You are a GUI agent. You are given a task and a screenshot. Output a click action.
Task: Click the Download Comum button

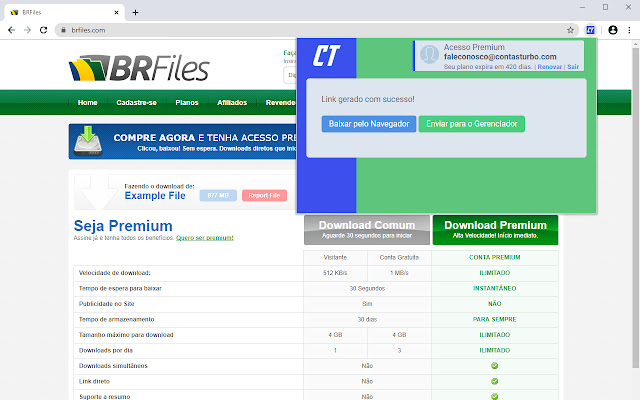tap(367, 230)
